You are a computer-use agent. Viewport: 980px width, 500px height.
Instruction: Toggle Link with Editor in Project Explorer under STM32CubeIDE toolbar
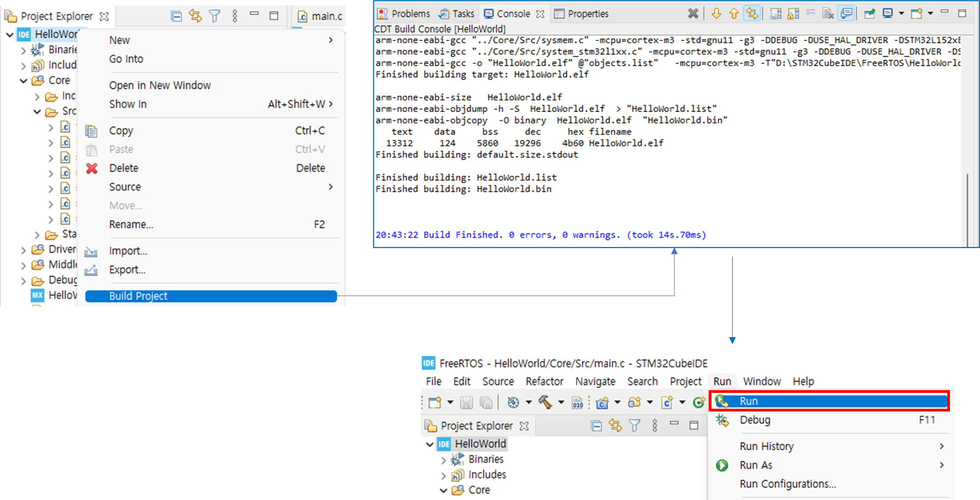click(615, 426)
